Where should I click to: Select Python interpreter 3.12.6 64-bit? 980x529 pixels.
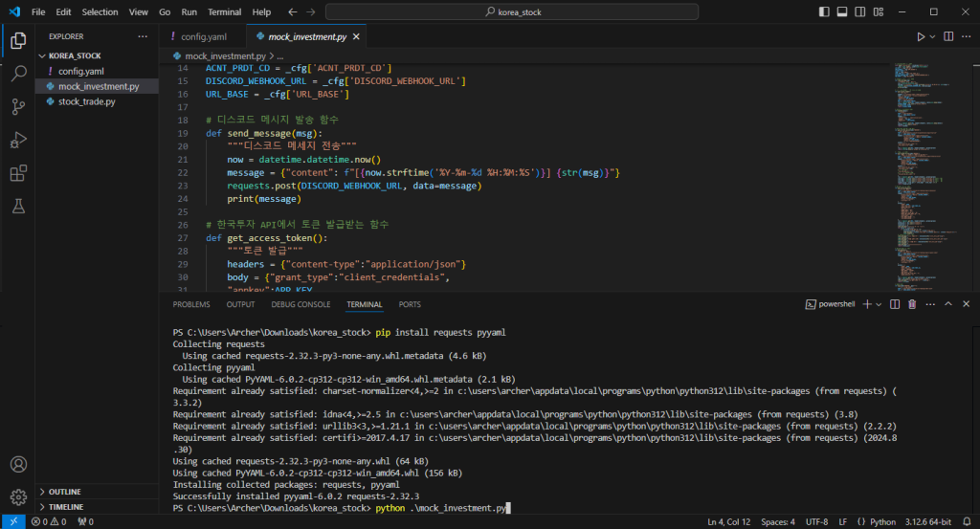[x=928, y=521]
